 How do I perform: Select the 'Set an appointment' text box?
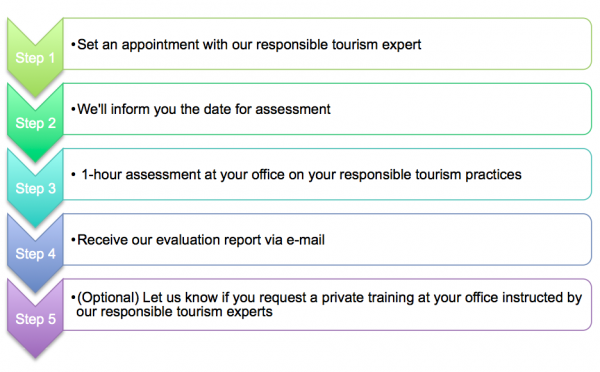pyautogui.click(x=328, y=44)
